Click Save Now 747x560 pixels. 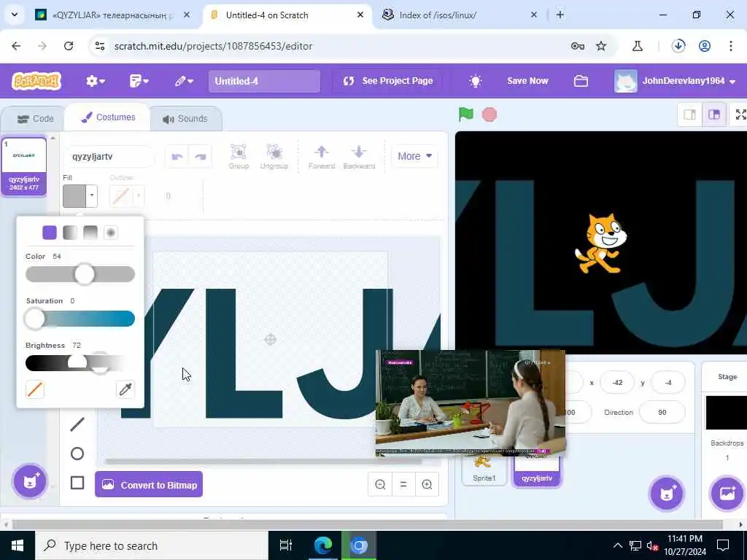click(527, 81)
